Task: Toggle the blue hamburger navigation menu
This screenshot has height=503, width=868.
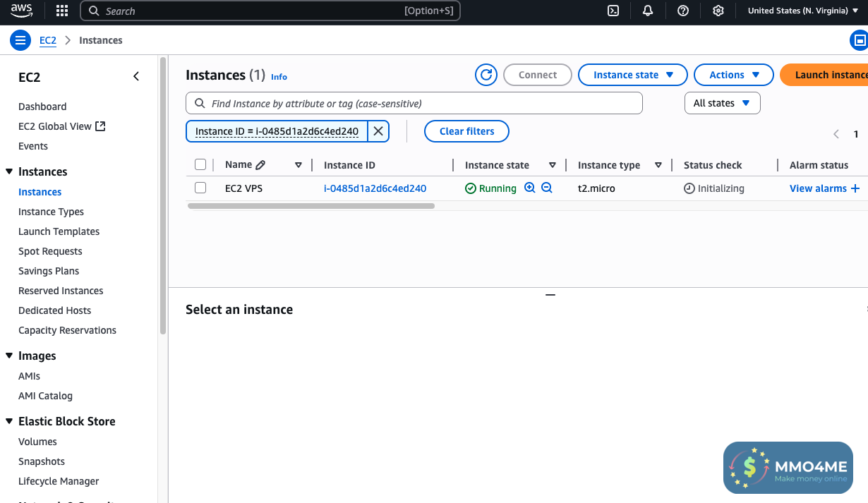Action: click(x=20, y=40)
